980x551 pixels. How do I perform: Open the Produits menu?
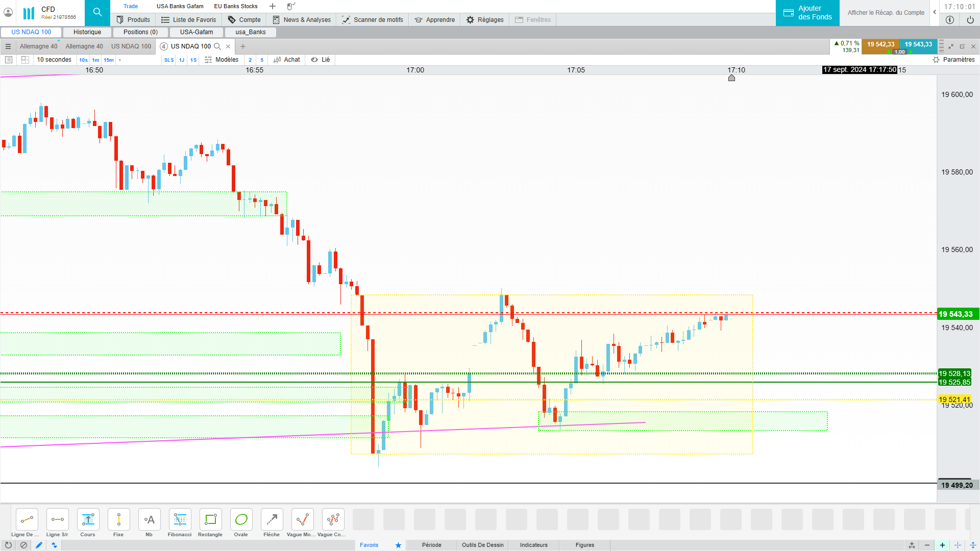pos(133,20)
